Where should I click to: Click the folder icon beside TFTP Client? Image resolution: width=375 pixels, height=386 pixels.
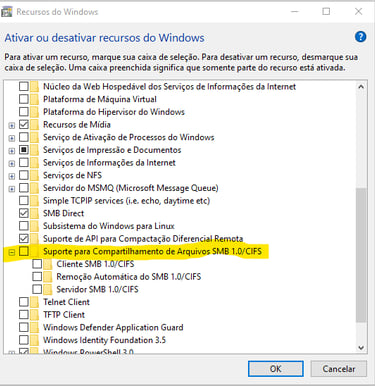pyautogui.click(x=35, y=315)
